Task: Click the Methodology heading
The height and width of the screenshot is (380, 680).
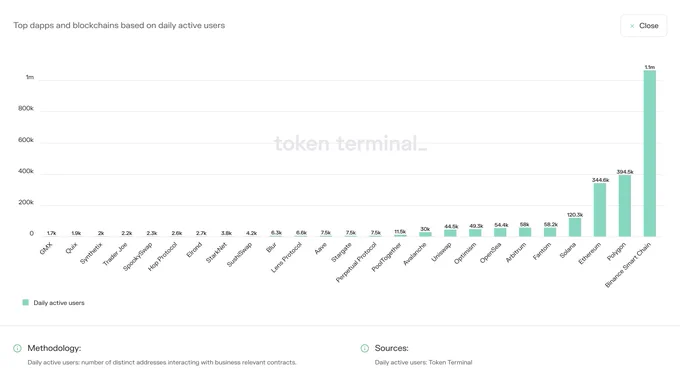Action: (54, 348)
